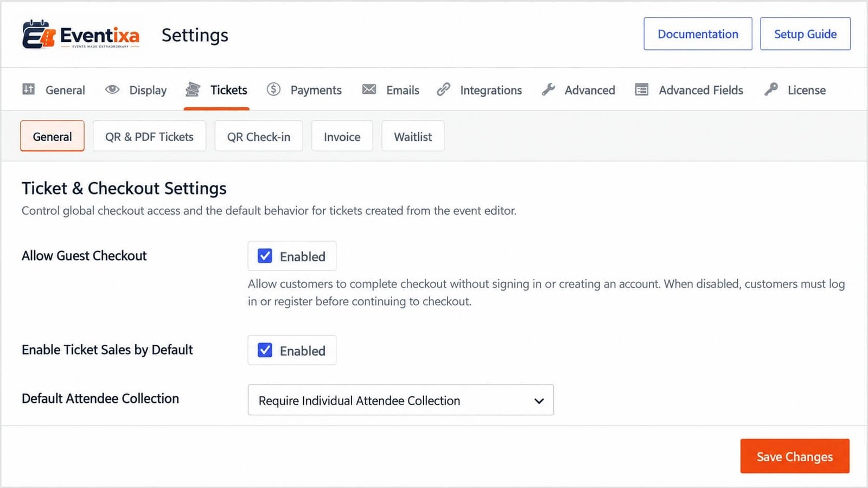This screenshot has height=488, width=868.
Task: Uncheck Enable Ticket Sales by Default checkbox
Action: point(265,350)
